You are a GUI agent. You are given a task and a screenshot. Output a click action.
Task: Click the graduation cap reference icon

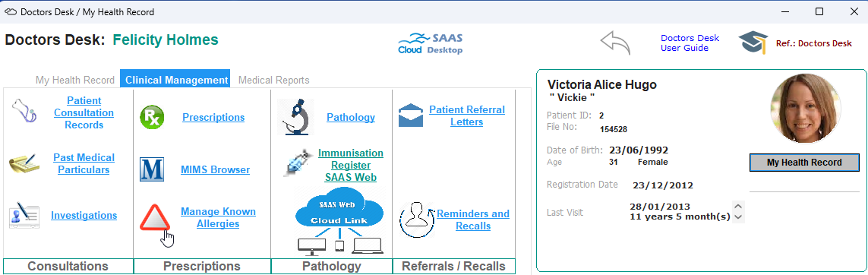(754, 43)
